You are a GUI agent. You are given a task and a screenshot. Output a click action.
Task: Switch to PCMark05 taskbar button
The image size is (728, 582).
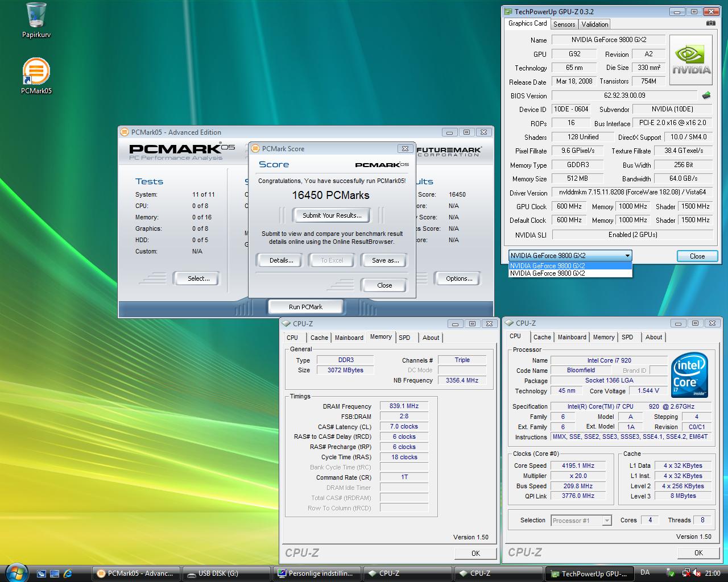click(136, 573)
